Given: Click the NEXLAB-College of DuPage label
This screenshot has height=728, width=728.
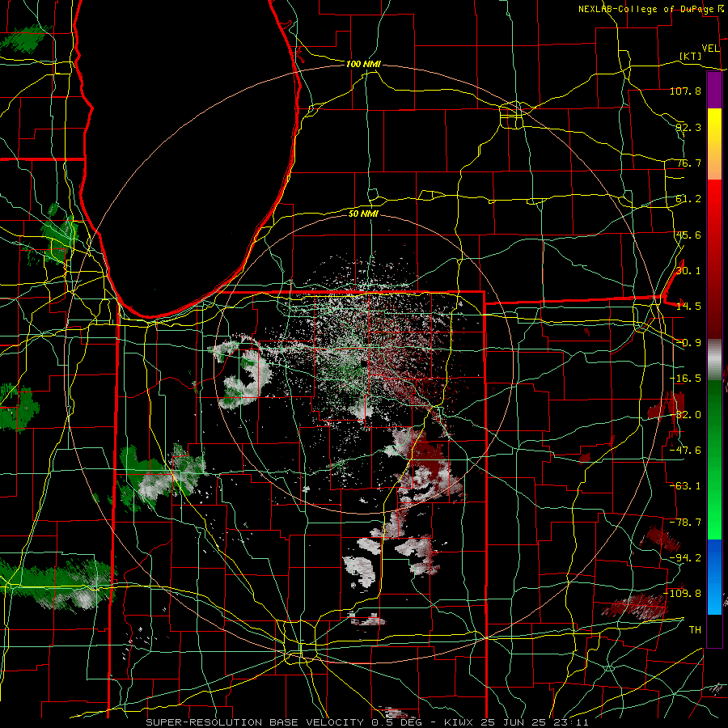Looking at the screenshot, I should [645, 9].
